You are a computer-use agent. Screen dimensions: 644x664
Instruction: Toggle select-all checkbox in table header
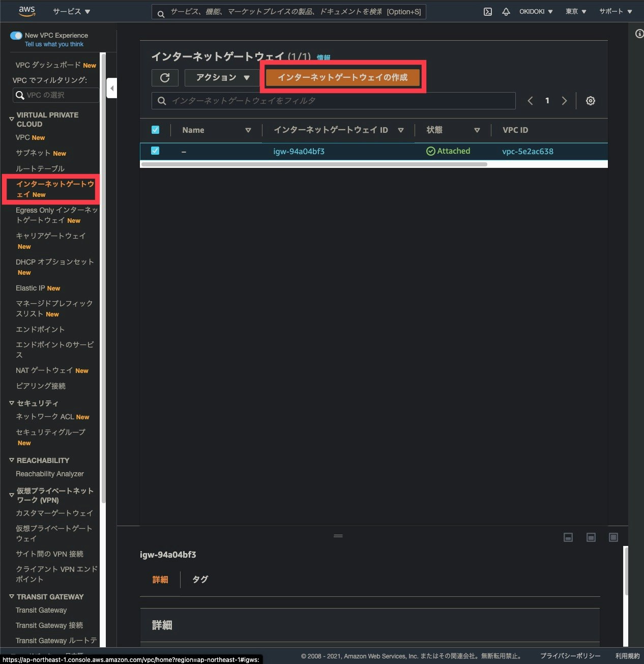click(x=155, y=130)
